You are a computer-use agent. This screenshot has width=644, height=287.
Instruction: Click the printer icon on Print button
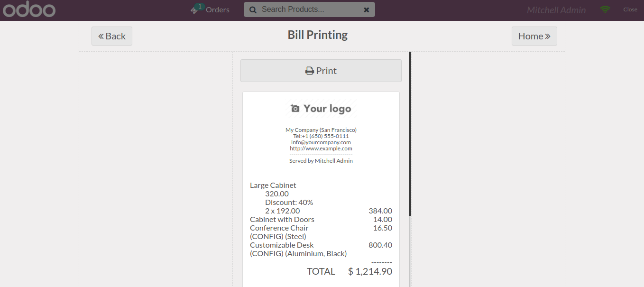tap(310, 71)
